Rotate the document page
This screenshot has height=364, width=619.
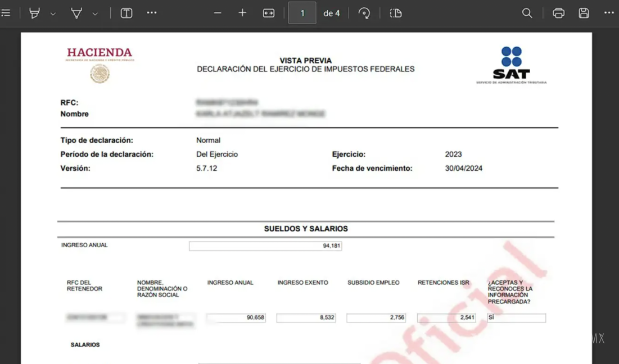coord(364,13)
